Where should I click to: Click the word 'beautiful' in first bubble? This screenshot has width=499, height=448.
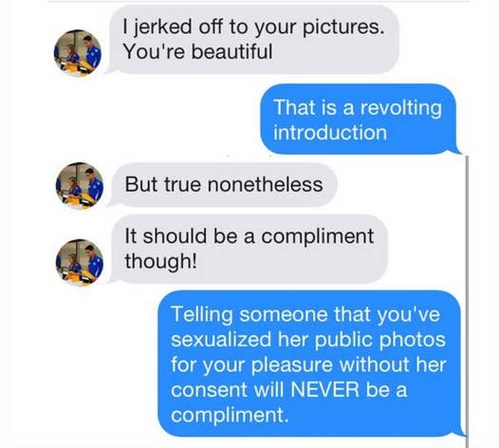click(x=231, y=52)
